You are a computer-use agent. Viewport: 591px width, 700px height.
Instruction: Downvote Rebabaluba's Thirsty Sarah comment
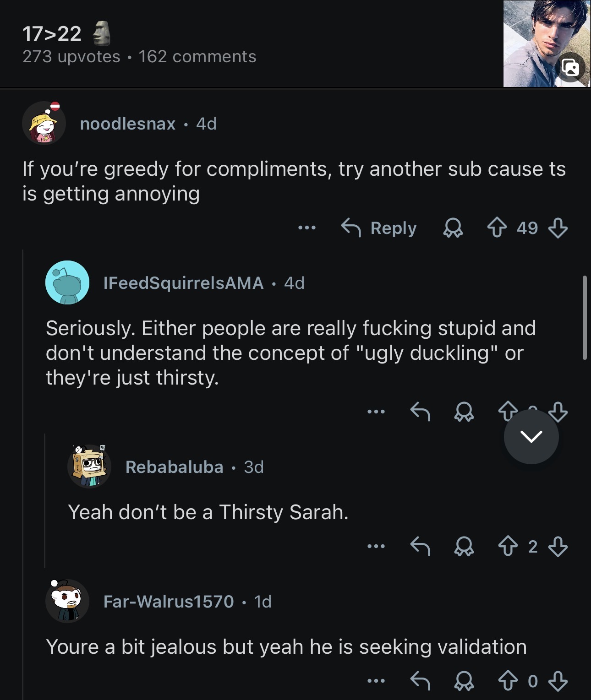point(558,546)
